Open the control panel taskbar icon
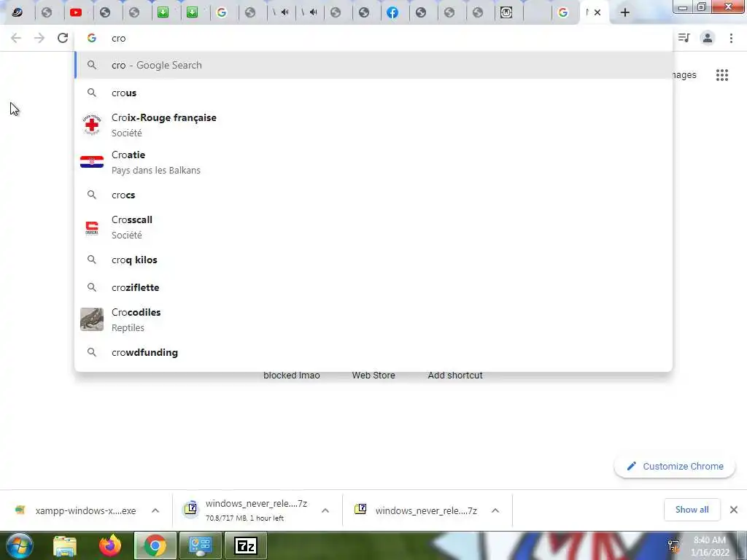The width and height of the screenshot is (747, 560). [x=200, y=545]
